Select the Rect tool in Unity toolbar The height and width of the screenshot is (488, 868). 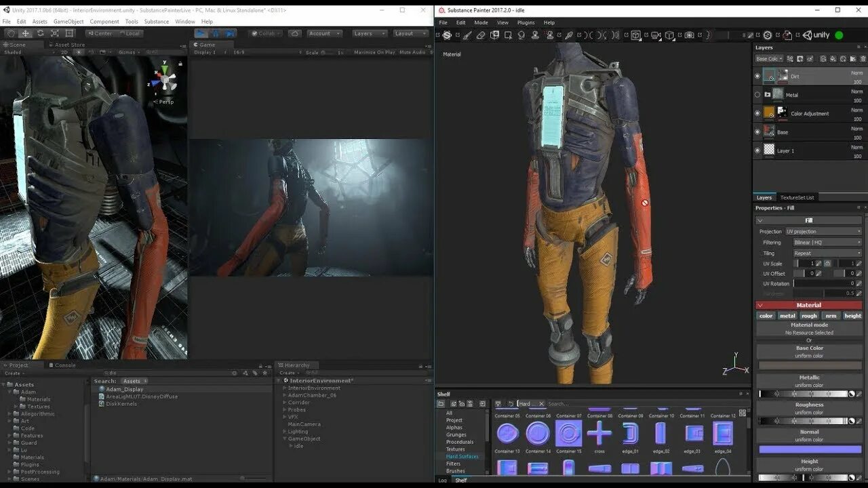69,33
